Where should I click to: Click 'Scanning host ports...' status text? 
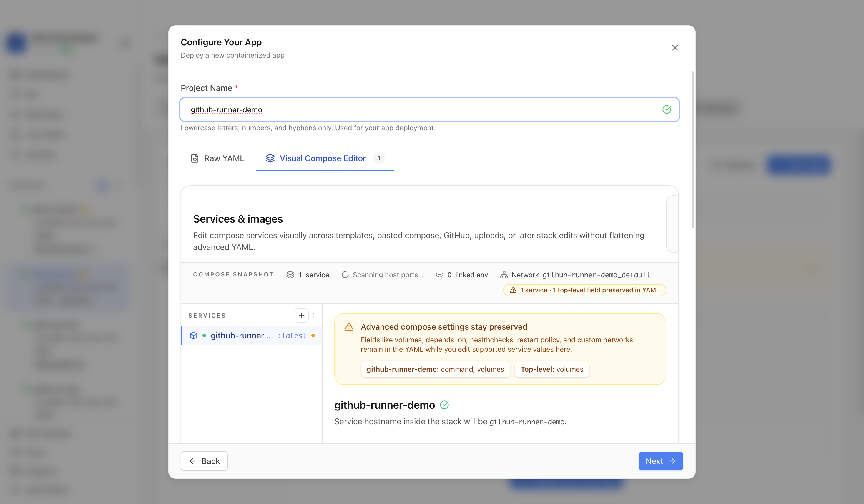tap(388, 275)
